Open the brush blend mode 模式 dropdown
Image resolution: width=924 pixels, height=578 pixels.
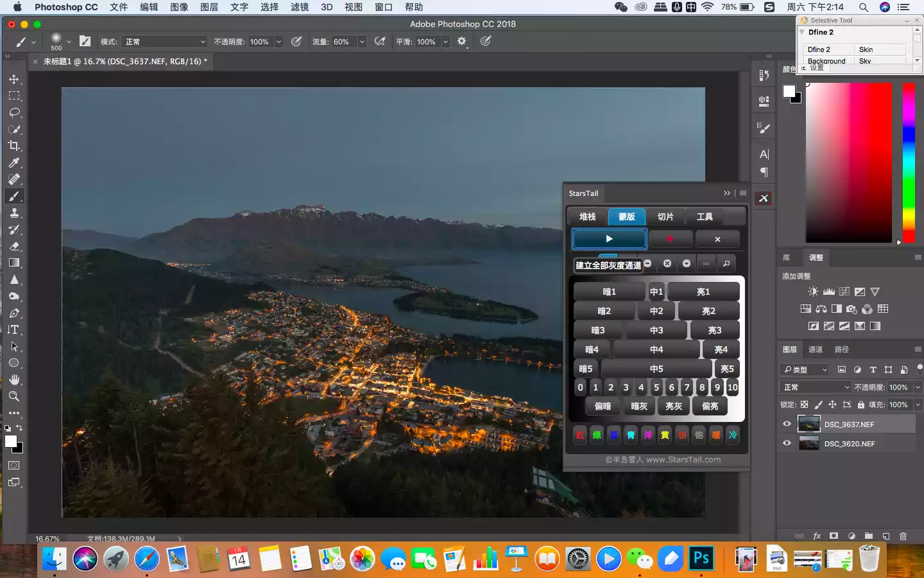(x=166, y=42)
